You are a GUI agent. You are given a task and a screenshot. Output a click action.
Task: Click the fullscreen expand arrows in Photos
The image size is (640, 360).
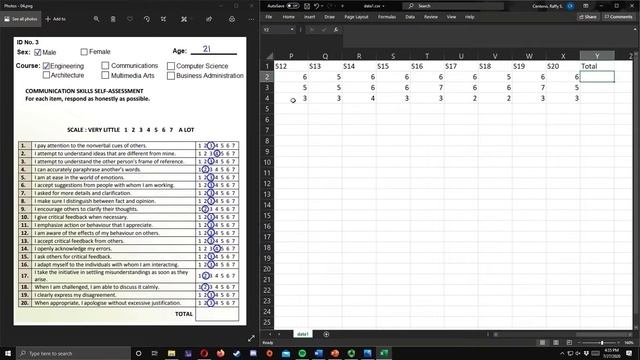point(251,338)
